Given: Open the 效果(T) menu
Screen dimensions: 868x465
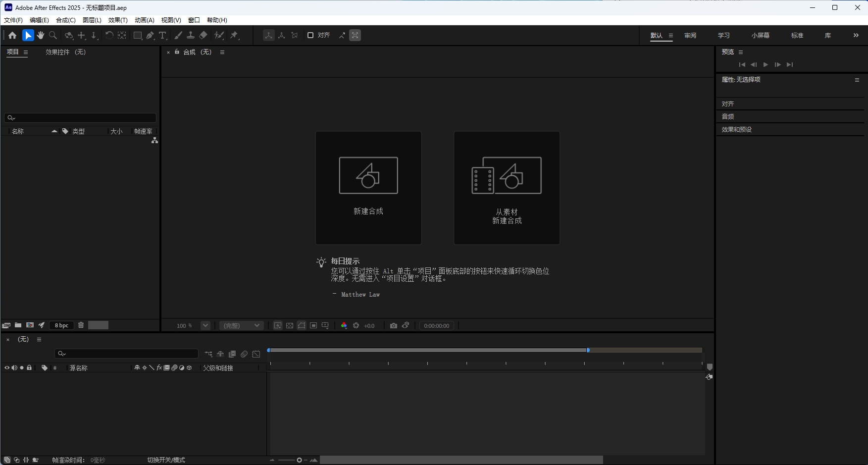Looking at the screenshot, I should [117, 20].
